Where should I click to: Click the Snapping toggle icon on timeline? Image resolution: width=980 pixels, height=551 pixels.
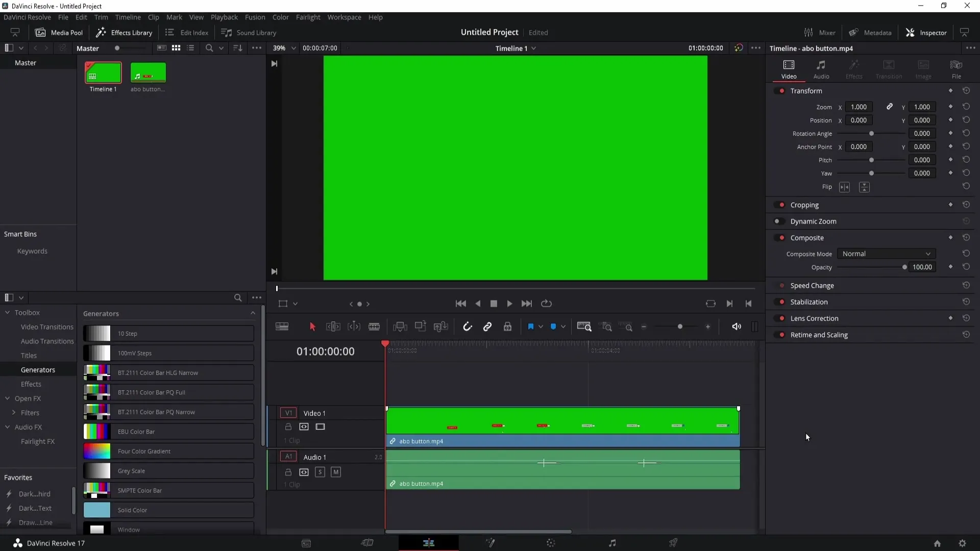(x=468, y=327)
